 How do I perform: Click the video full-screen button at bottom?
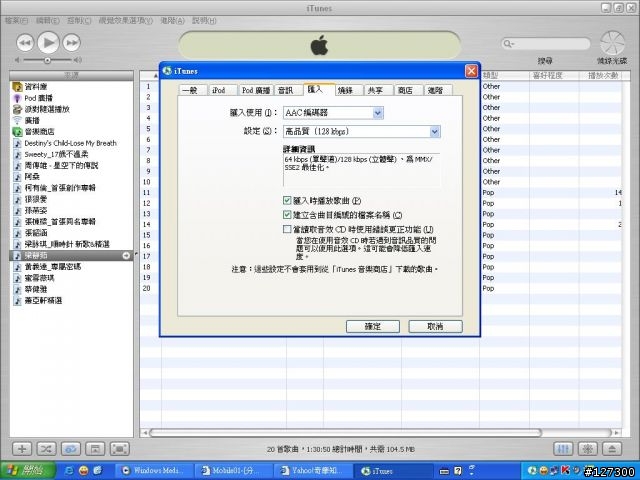point(120,449)
